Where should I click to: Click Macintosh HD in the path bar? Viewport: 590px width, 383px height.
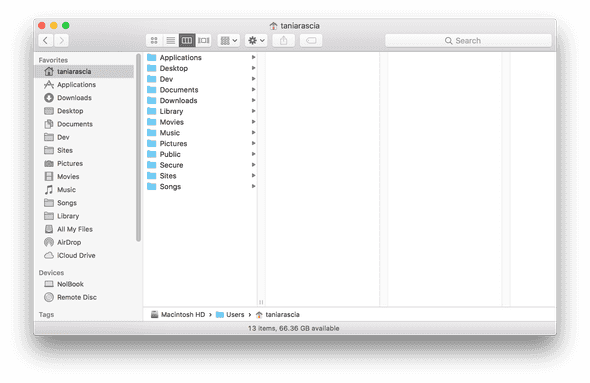(x=178, y=315)
